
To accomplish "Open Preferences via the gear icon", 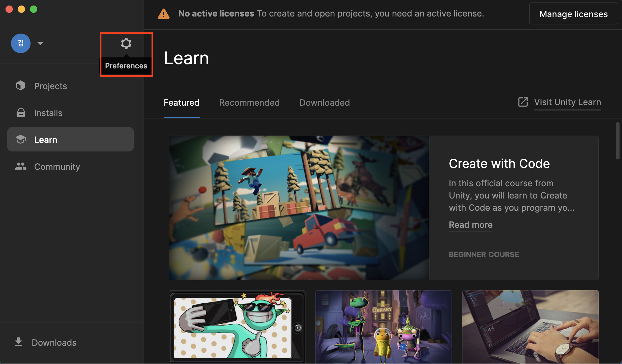I will [x=126, y=43].
